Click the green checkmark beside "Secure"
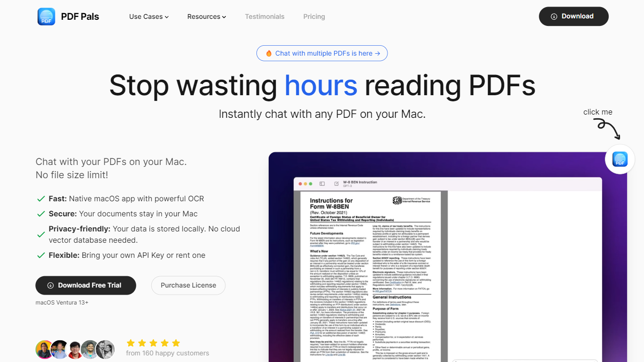644x362 pixels. coord(41,214)
